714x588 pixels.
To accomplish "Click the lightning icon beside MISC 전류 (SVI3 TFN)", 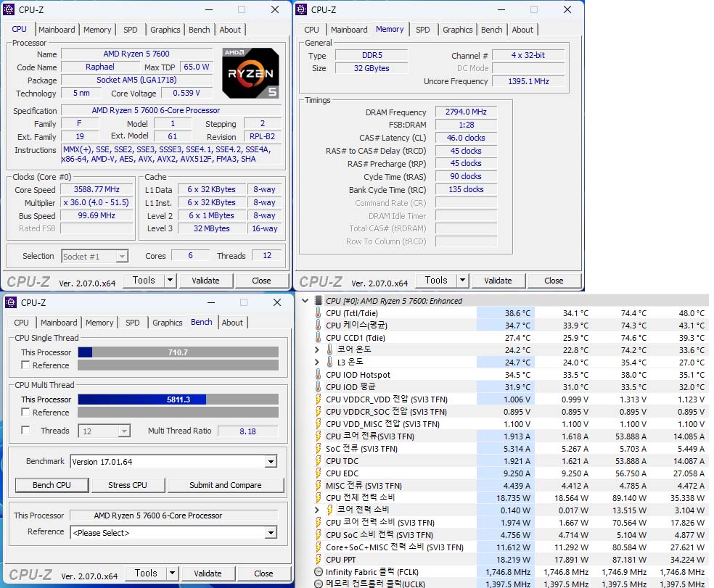I will click(319, 486).
